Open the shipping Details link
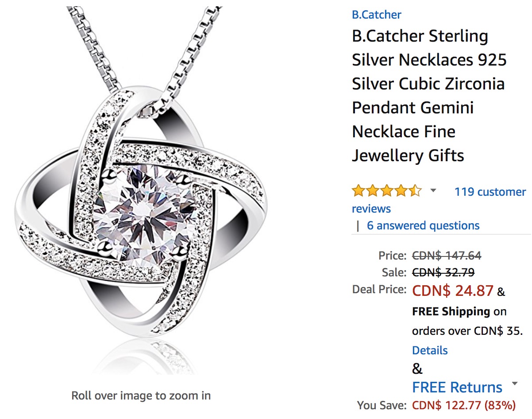This screenshot has width=532, height=419. 430,350
